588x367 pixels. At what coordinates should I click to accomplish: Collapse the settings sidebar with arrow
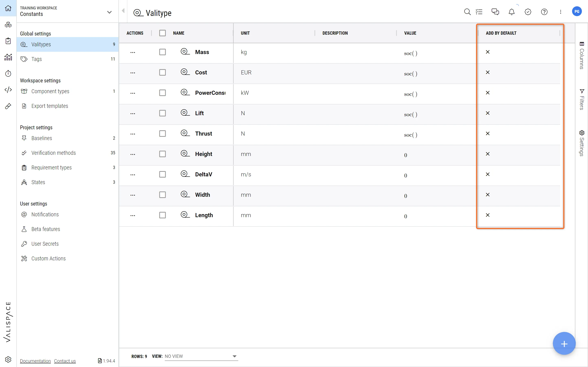pyautogui.click(x=123, y=11)
